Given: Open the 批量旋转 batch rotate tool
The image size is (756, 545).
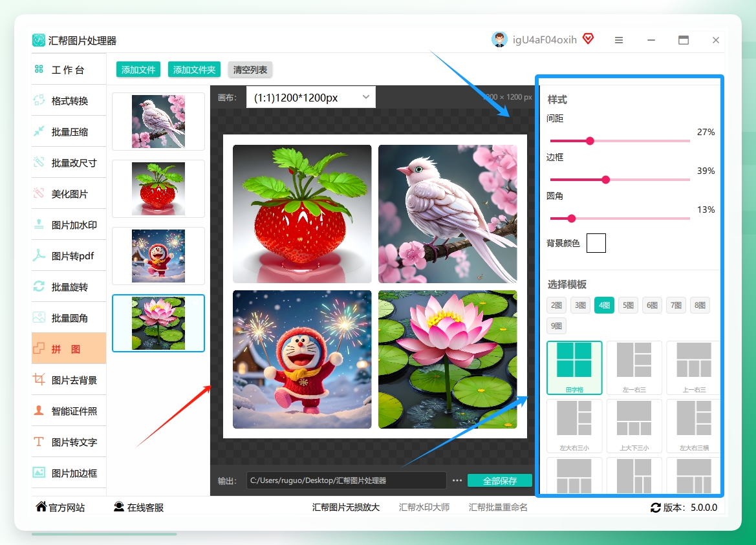Looking at the screenshot, I should click(x=69, y=287).
